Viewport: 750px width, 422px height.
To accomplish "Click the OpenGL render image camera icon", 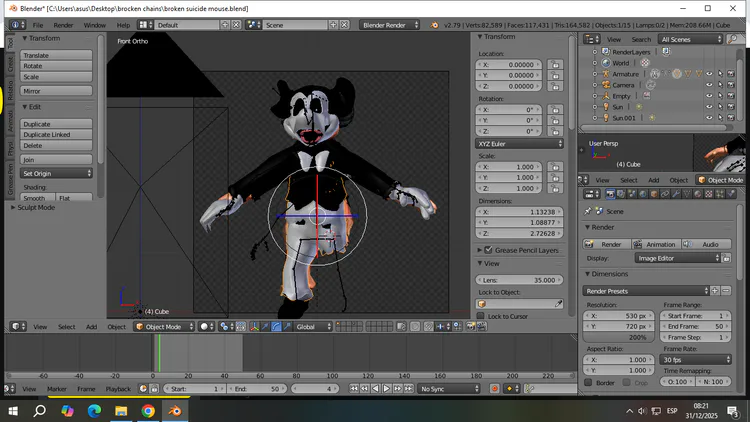I will coord(470,327).
